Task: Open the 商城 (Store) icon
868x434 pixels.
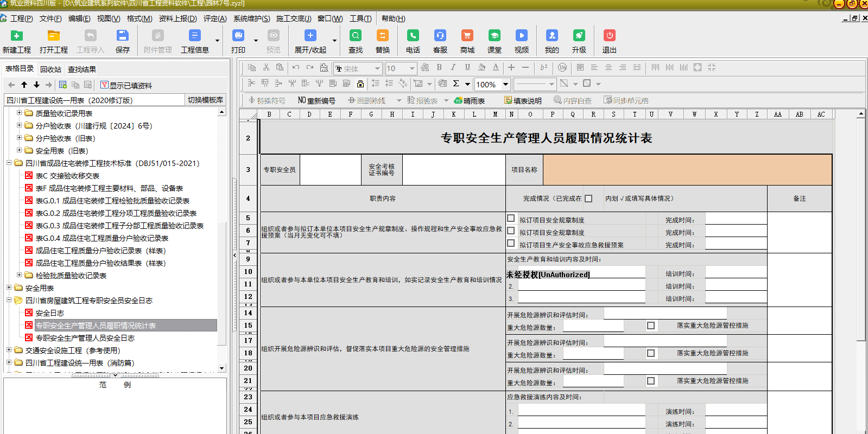Action: pos(467,36)
